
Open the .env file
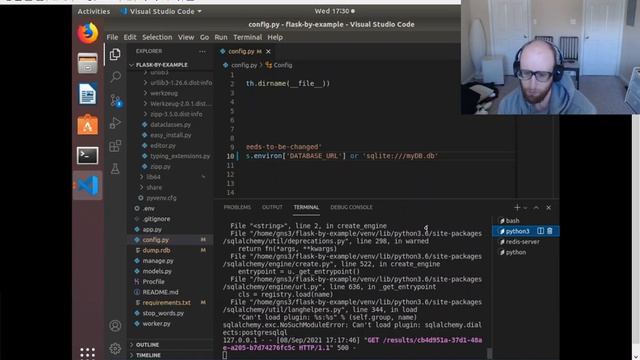(x=149, y=208)
